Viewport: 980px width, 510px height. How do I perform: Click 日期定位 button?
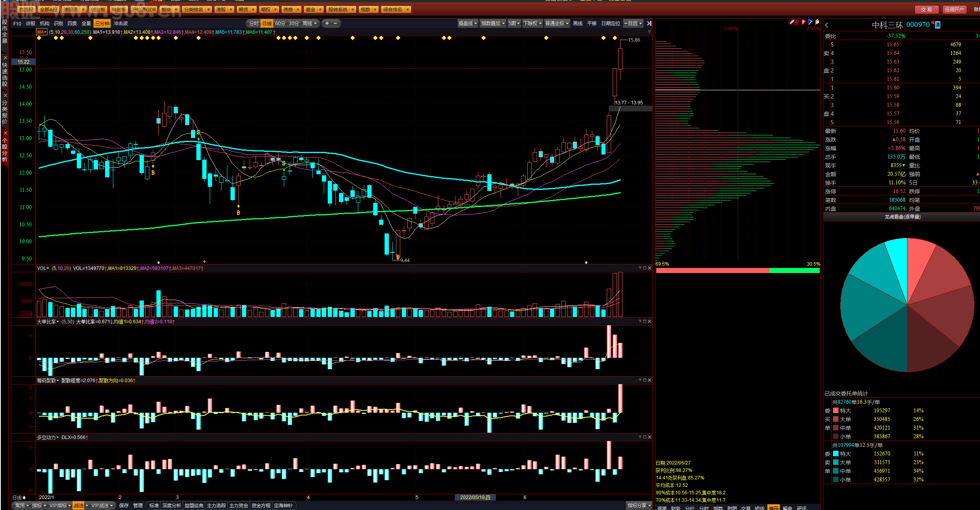pos(611,24)
